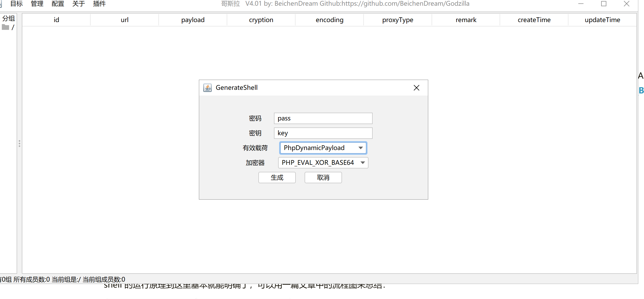Click the root group folder icon
Image resolution: width=644 pixels, height=299 pixels.
click(x=5, y=27)
